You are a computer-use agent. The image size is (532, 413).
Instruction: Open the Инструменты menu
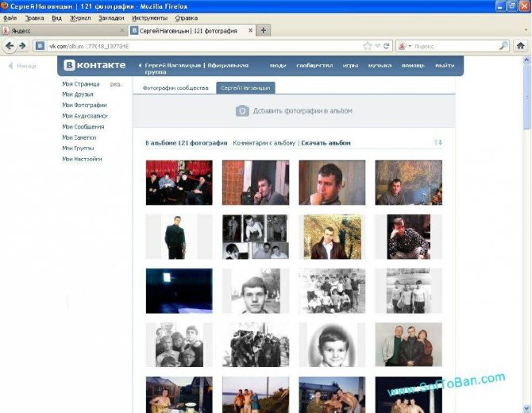tap(149, 18)
